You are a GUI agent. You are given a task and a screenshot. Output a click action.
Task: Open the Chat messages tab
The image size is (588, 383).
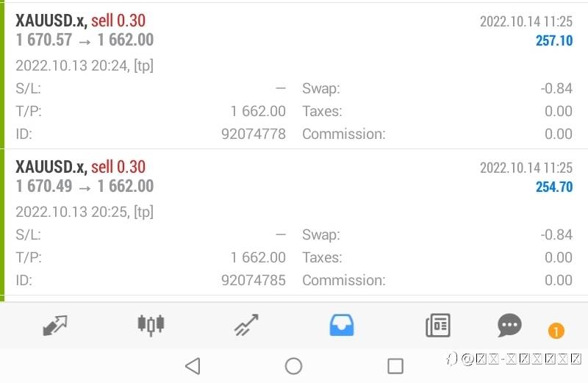(x=509, y=325)
